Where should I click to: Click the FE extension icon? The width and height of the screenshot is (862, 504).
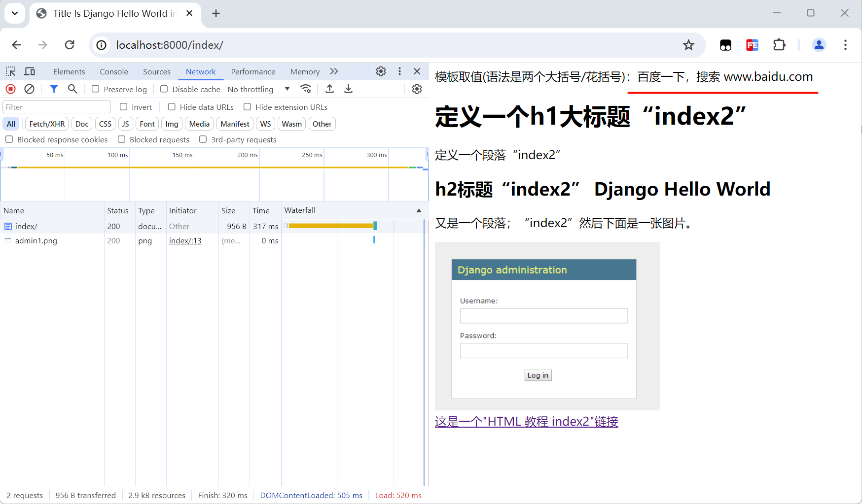point(752,45)
